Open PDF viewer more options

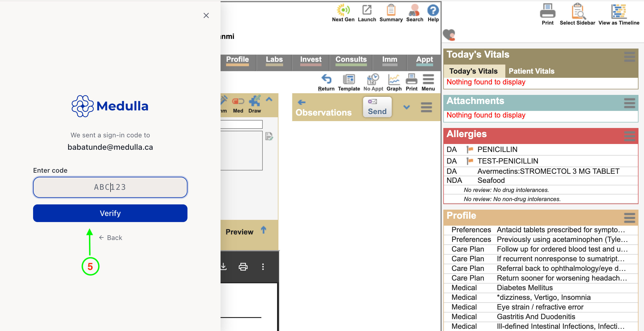[263, 267]
